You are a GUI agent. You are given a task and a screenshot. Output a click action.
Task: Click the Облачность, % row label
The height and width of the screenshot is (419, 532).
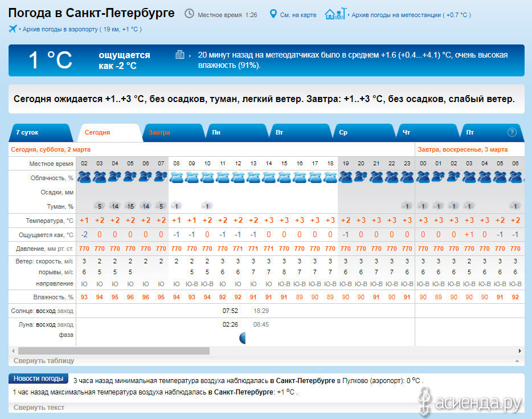[52, 178]
